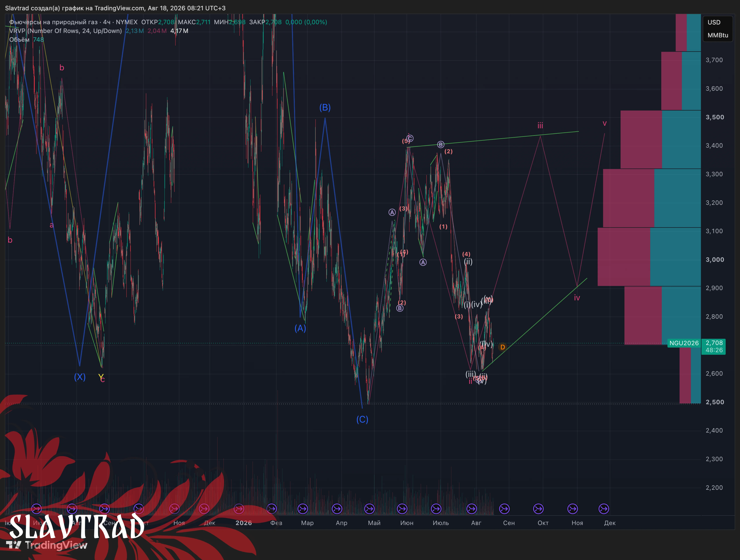This screenshot has width=740, height=560.
Task: Open the rollover marker beside the Фев label
Action: coord(272,509)
